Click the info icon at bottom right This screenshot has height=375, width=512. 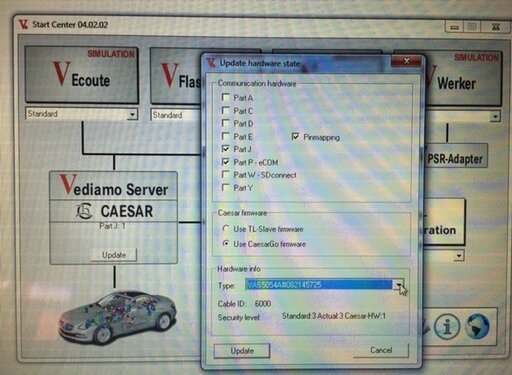coord(447,327)
